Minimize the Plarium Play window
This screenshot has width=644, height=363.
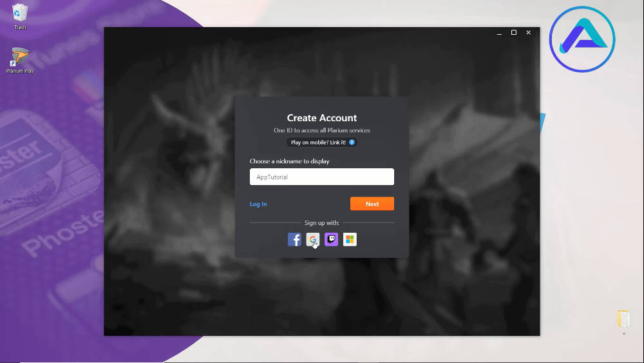point(499,32)
